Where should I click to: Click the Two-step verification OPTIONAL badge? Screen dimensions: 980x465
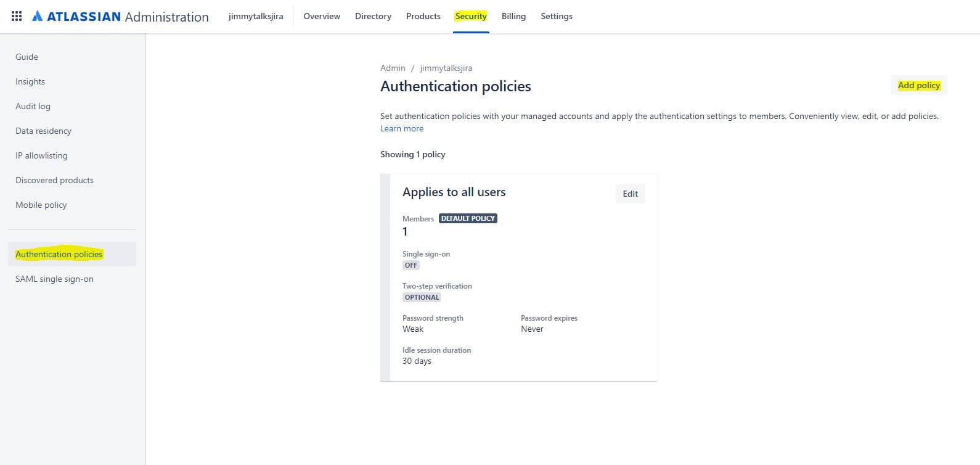coord(422,297)
